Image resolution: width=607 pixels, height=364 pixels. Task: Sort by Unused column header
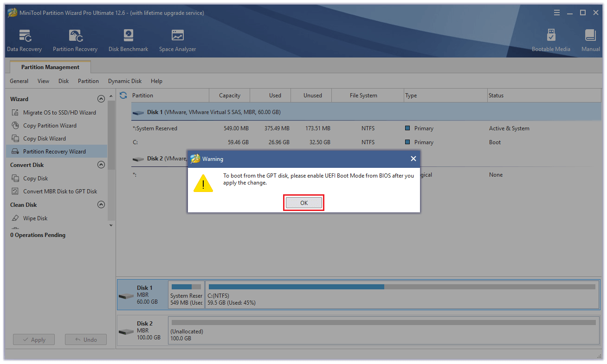pos(312,96)
